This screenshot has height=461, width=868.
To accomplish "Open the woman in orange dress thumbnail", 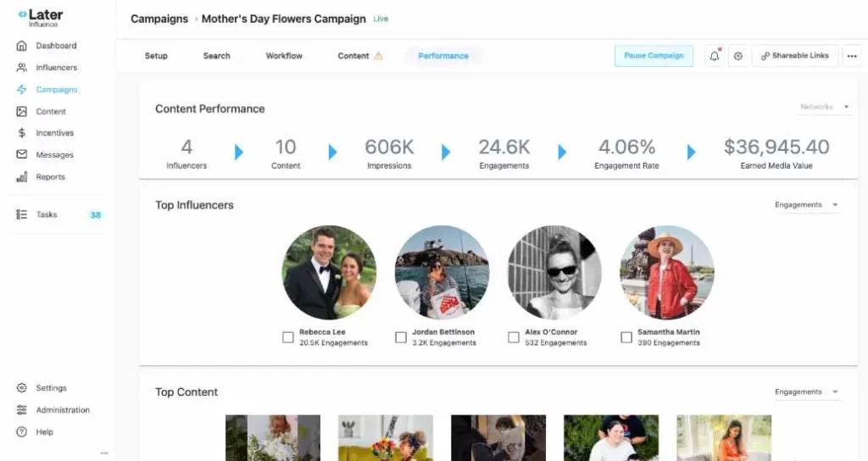I will click(724, 438).
